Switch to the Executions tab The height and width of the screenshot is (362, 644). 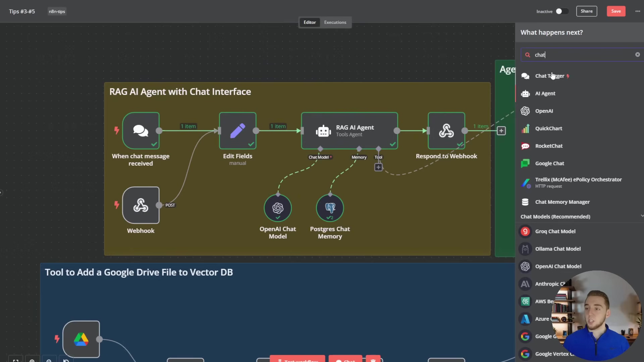pyautogui.click(x=335, y=22)
